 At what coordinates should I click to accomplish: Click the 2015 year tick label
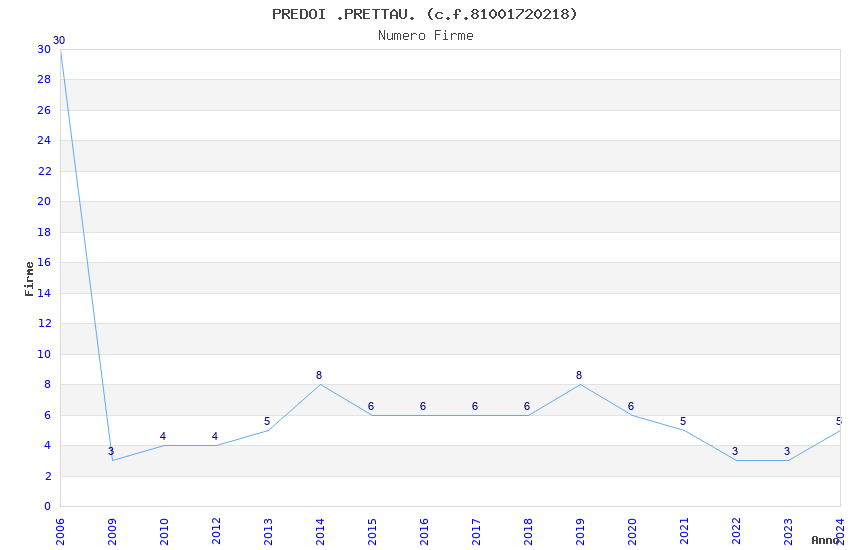[x=372, y=532]
